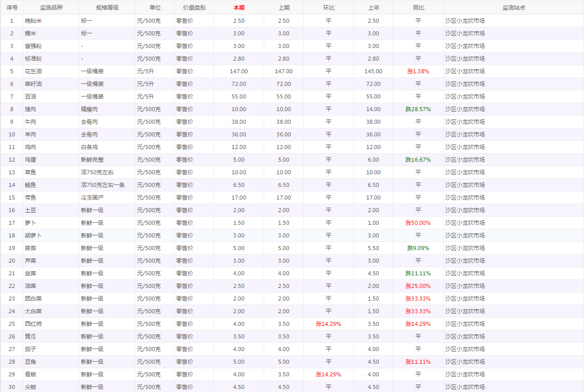Click the 冷冻国产 cell for 带鱼
The image size is (584, 392).
pos(92,198)
